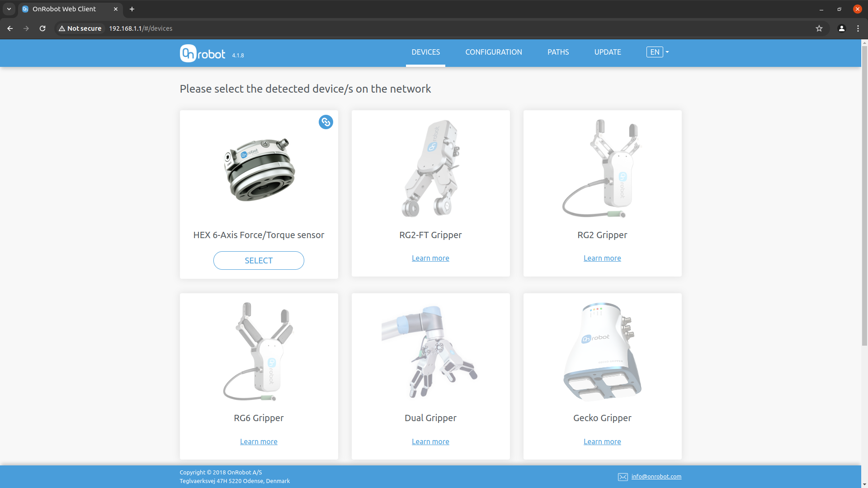This screenshot has width=868, height=488.
Task: Click the page vertical scrollbar thumb
Action: pyautogui.click(x=864, y=195)
